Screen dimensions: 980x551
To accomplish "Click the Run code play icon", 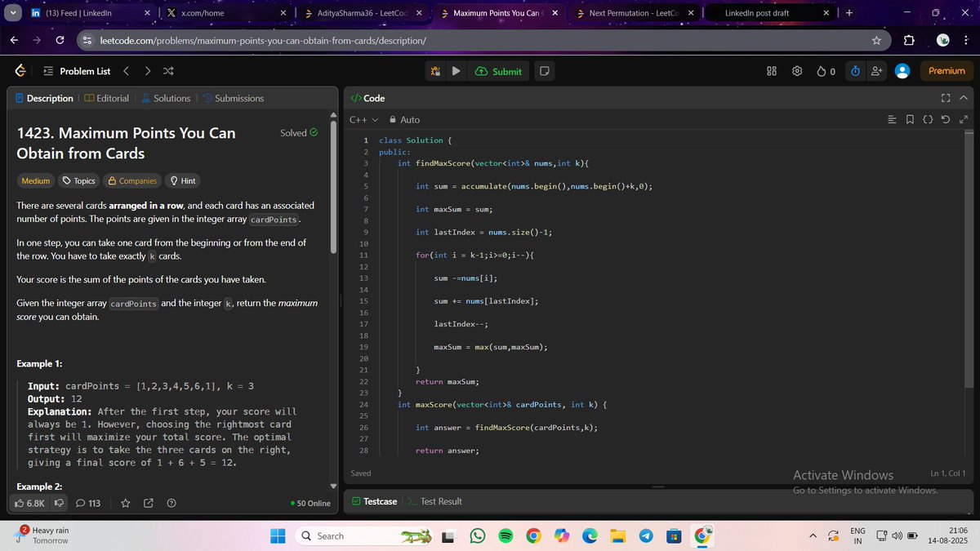I will 457,71.
